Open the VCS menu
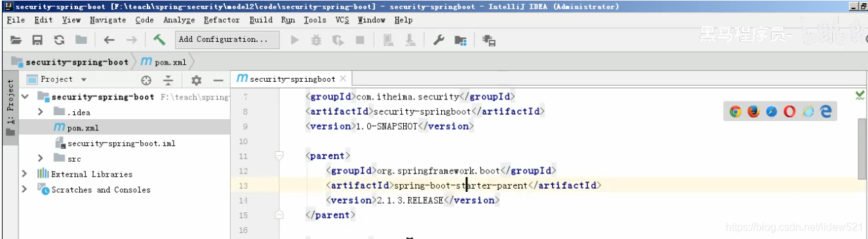Screen dimensions: 868x239 [342, 20]
